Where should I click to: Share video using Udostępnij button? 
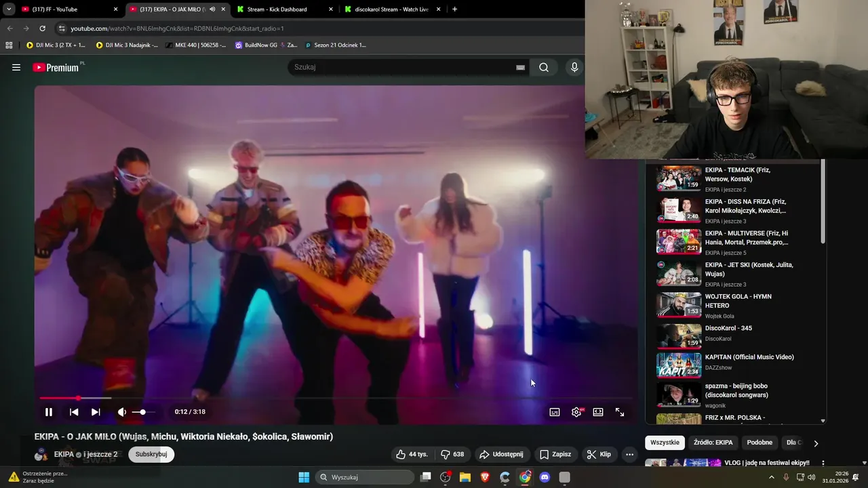[501, 454]
